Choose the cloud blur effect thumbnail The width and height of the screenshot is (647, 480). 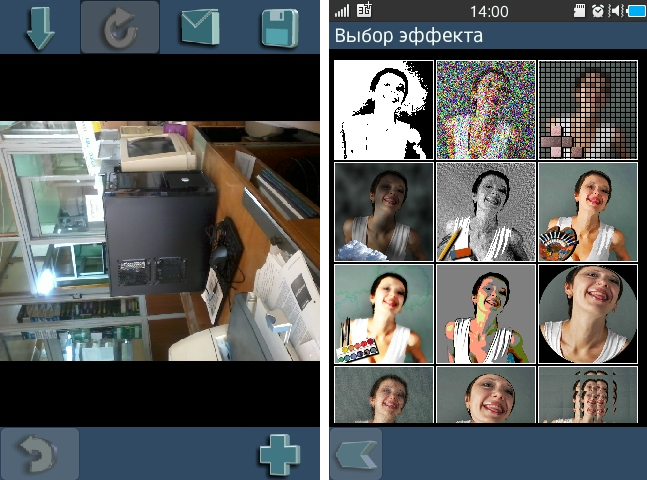point(384,212)
